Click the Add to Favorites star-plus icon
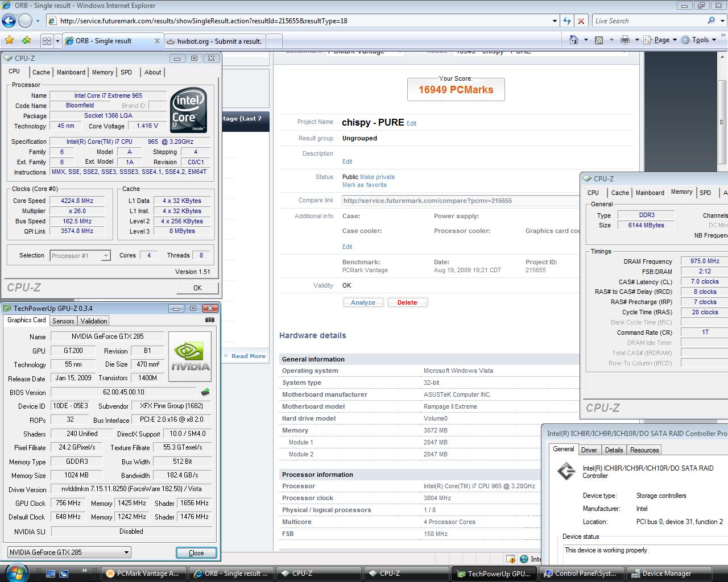Screen dimensions: 728x582 click(26, 40)
